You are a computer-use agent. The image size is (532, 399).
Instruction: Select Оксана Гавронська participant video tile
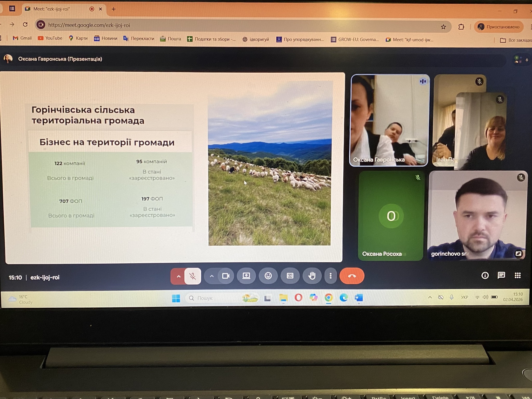389,120
